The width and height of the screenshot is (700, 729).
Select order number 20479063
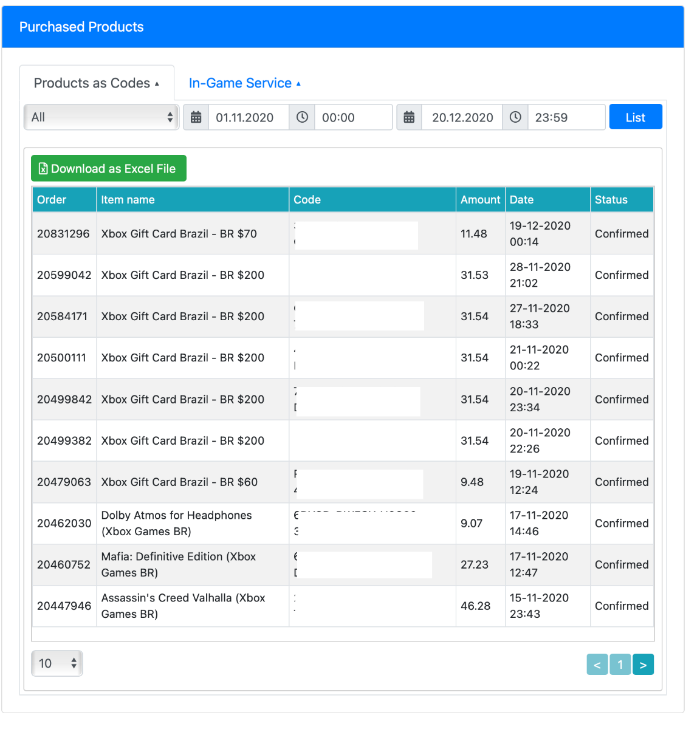tap(64, 482)
